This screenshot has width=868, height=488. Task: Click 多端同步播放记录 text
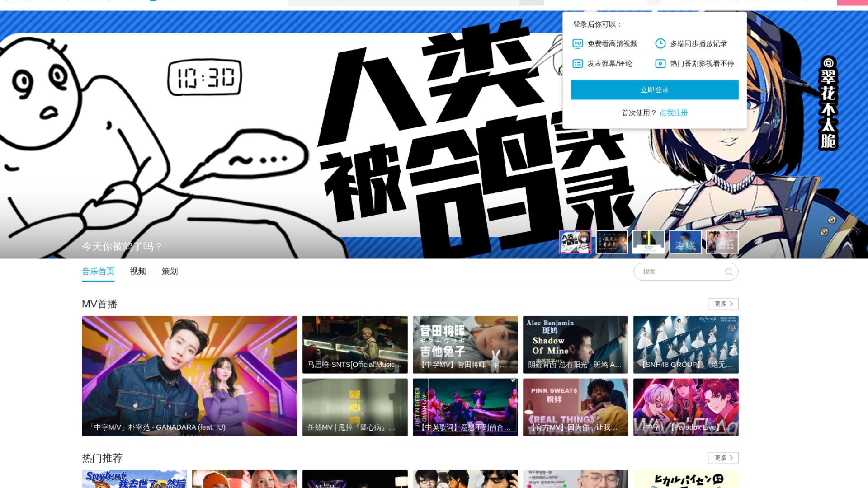[698, 44]
